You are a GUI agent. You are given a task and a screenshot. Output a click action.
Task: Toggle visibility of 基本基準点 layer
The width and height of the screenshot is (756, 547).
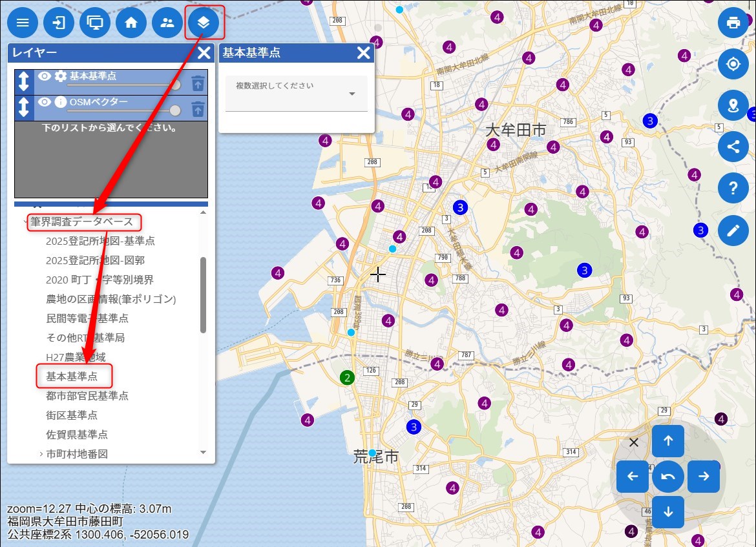coord(45,76)
